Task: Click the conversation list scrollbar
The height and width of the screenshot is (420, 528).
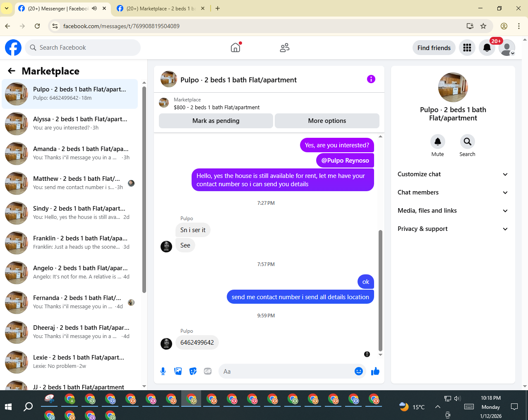Action: [x=144, y=190]
